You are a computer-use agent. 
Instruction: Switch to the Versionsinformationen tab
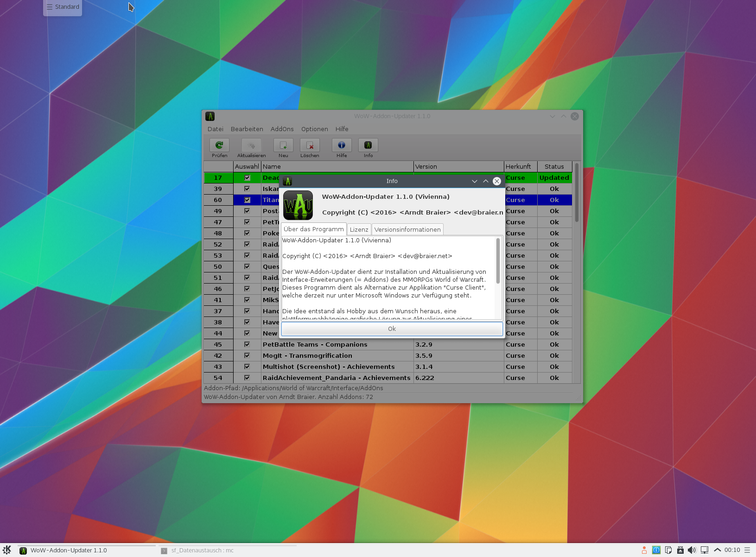(x=407, y=229)
